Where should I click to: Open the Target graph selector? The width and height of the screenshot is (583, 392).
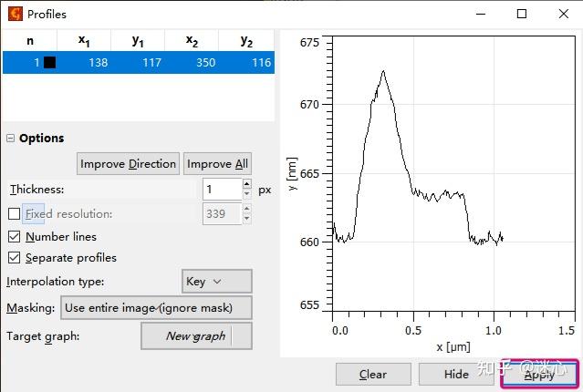tap(196, 336)
